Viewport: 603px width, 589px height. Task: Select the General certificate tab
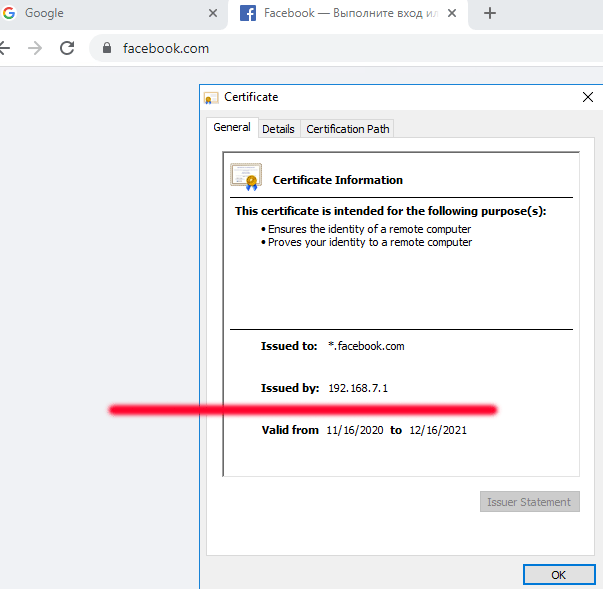232,127
